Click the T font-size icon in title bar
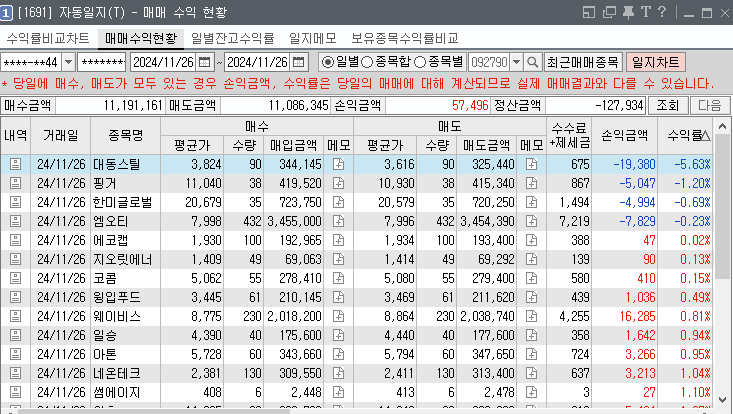The width and height of the screenshot is (733, 414). pyautogui.click(x=646, y=12)
